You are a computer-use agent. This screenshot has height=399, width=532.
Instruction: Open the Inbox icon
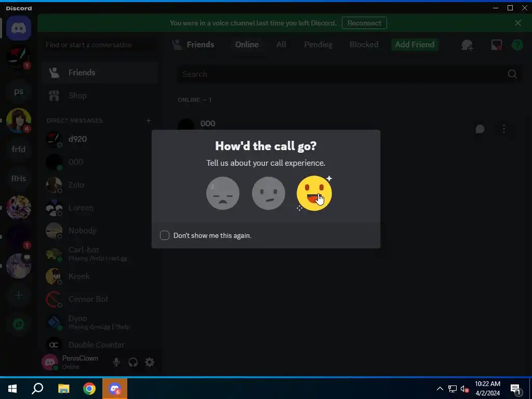click(496, 45)
